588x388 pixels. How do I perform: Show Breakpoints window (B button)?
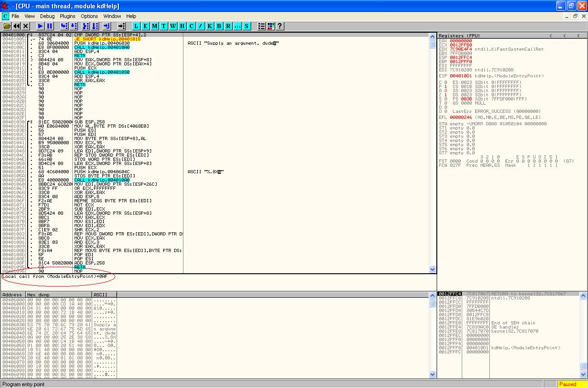(x=219, y=26)
